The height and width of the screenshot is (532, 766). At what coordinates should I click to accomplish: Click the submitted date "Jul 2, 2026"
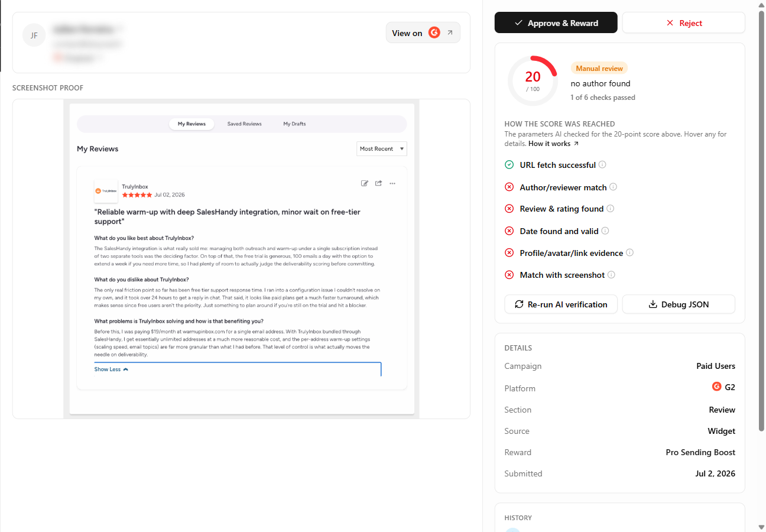tap(715, 474)
